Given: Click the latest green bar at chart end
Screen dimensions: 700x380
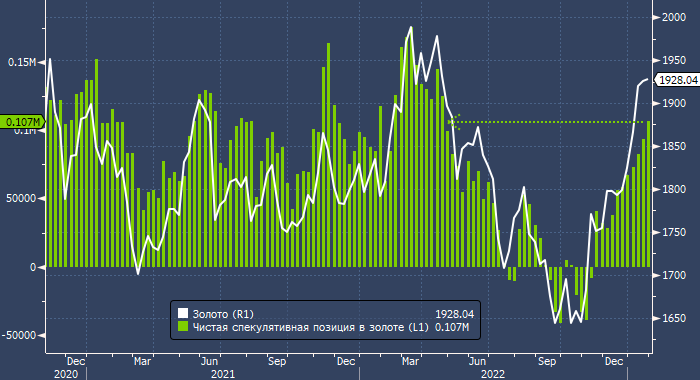Looking at the screenshot, I should 649,194.
